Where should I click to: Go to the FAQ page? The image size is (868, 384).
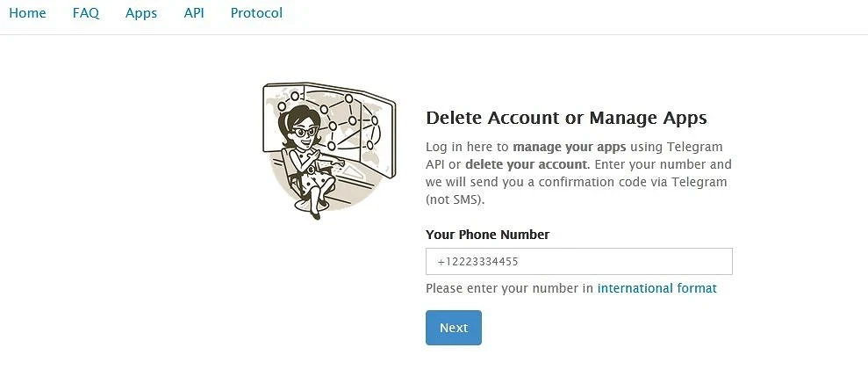(x=86, y=14)
